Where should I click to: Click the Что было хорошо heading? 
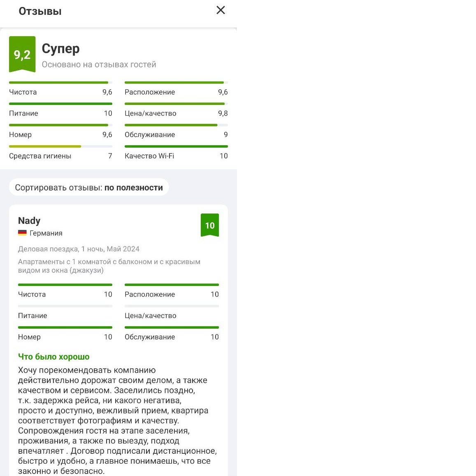53,357
